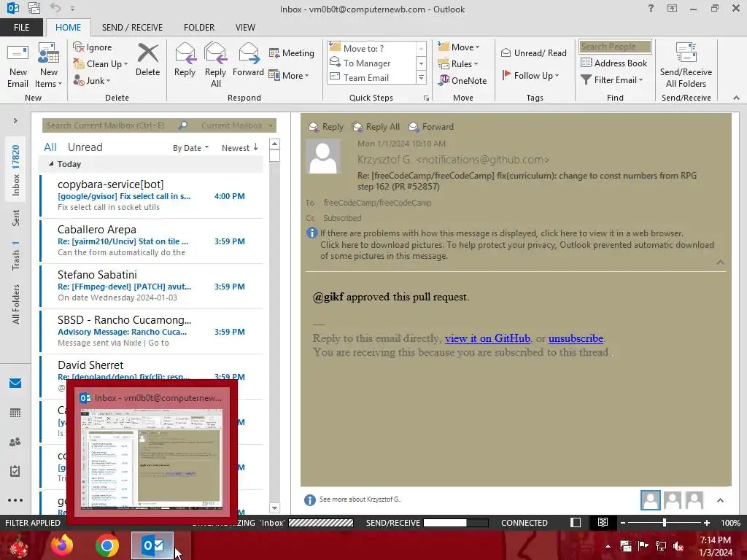Toggle Unread/Read status

(533, 52)
